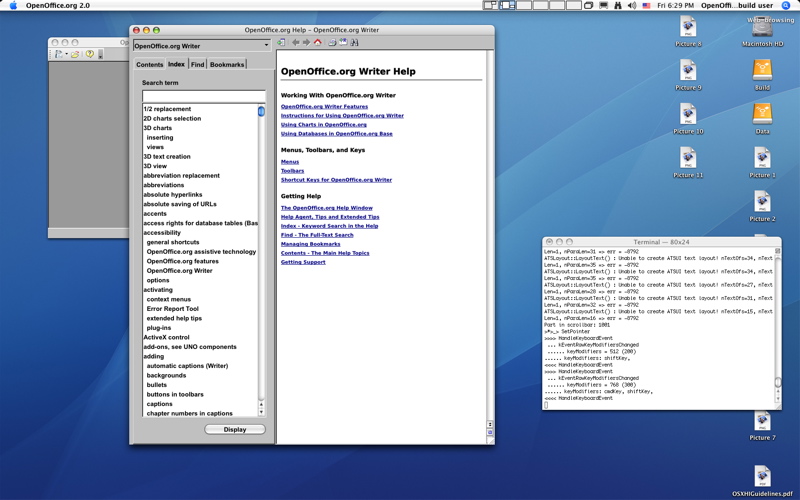Open the Menus link
This screenshot has width=800, height=500.
pos(290,162)
